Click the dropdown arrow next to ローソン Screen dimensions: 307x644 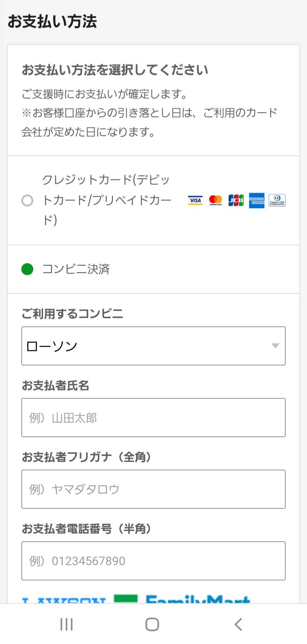pos(275,346)
